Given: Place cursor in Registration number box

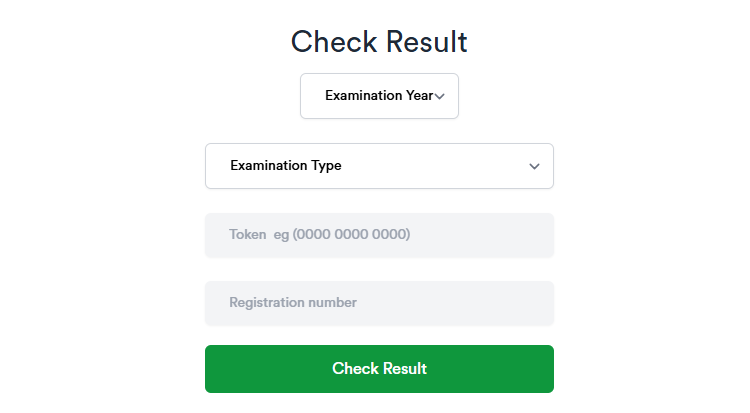Looking at the screenshot, I should point(379,303).
